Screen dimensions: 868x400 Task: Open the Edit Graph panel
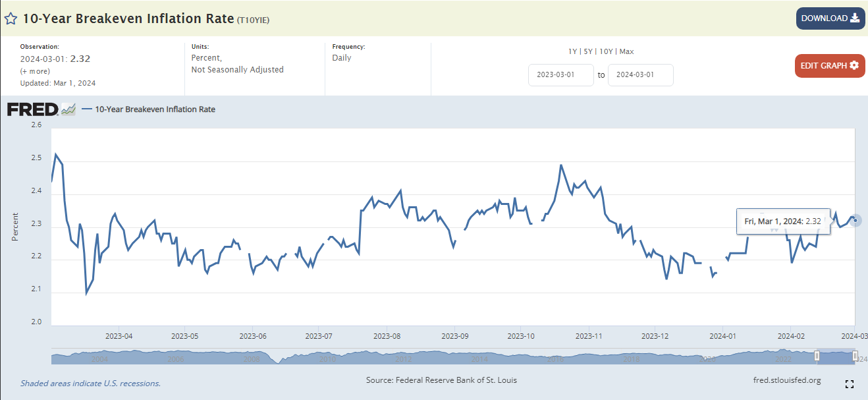(x=829, y=66)
